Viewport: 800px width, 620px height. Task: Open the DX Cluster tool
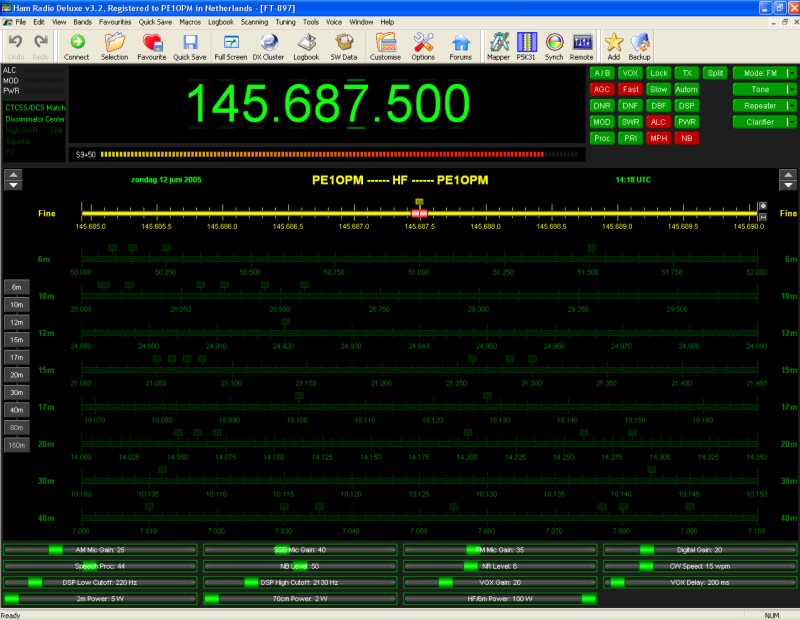tap(268, 46)
